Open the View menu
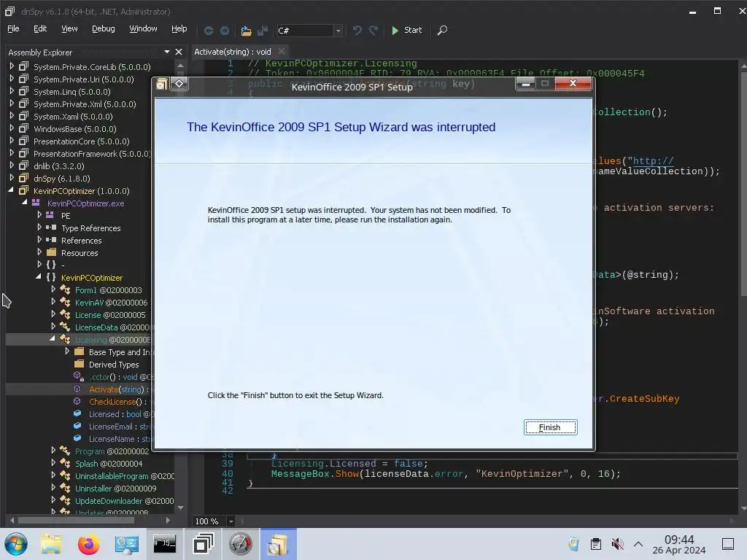 [x=69, y=28]
